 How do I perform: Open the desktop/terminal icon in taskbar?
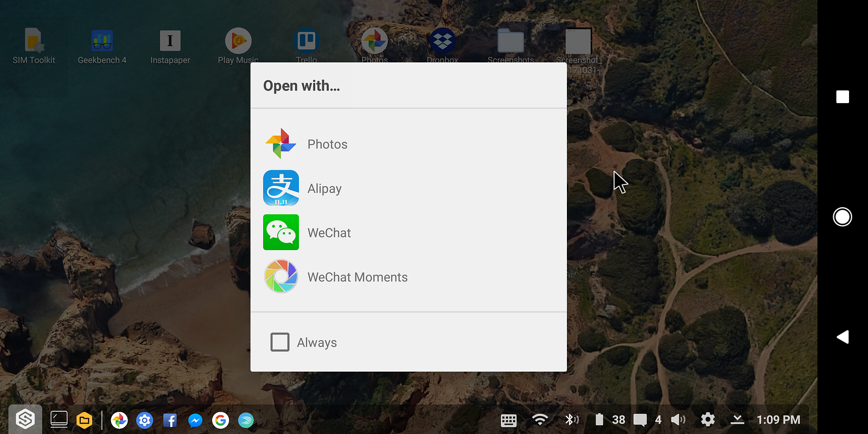(59, 419)
